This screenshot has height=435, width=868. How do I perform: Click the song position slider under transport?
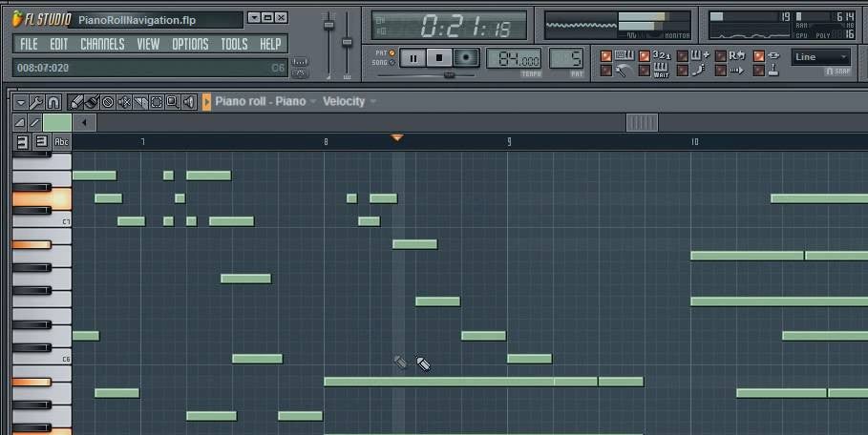click(449, 74)
